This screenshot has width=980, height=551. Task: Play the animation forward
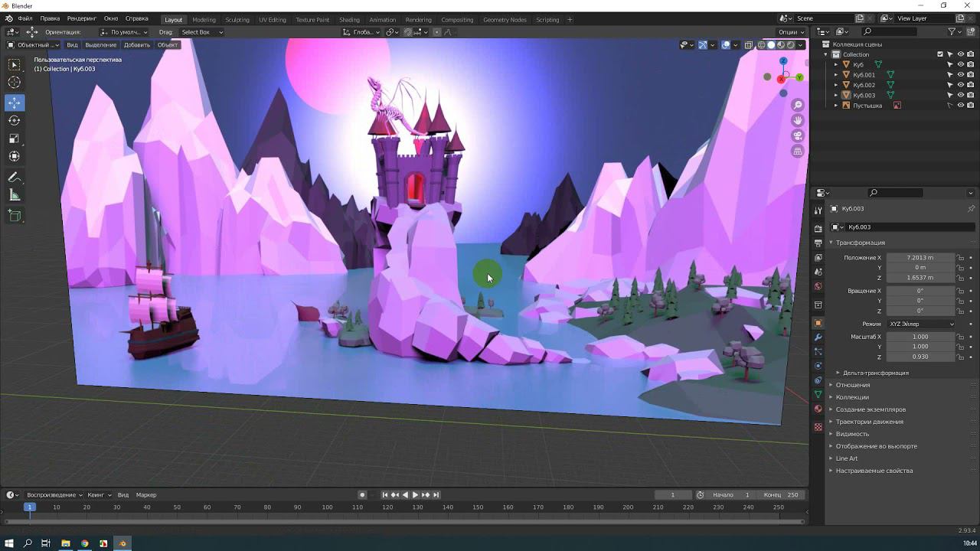(x=415, y=495)
